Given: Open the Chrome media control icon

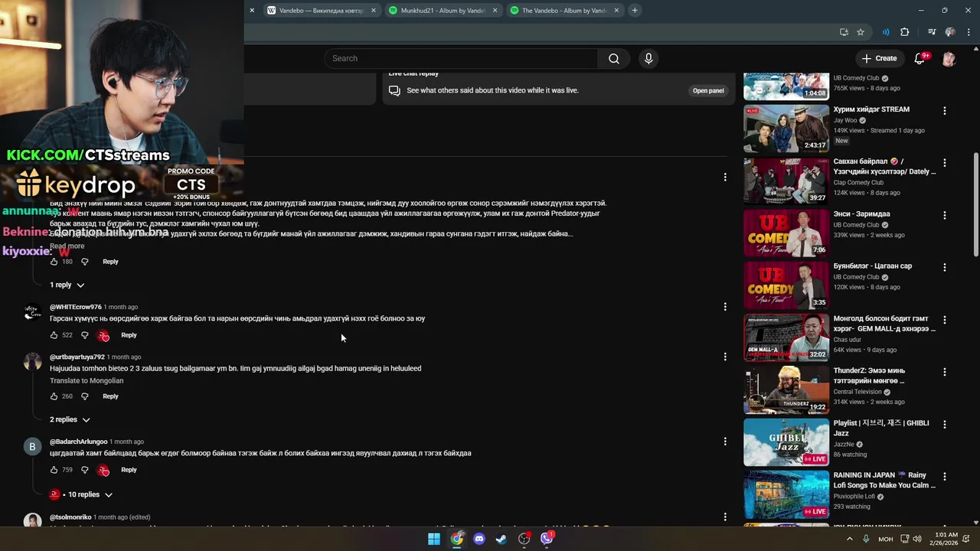Looking at the screenshot, I should (x=932, y=32).
